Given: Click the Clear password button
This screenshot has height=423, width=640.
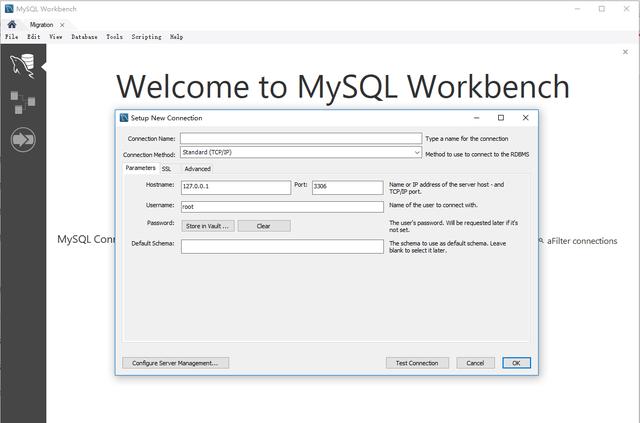Looking at the screenshot, I should 264,226.
